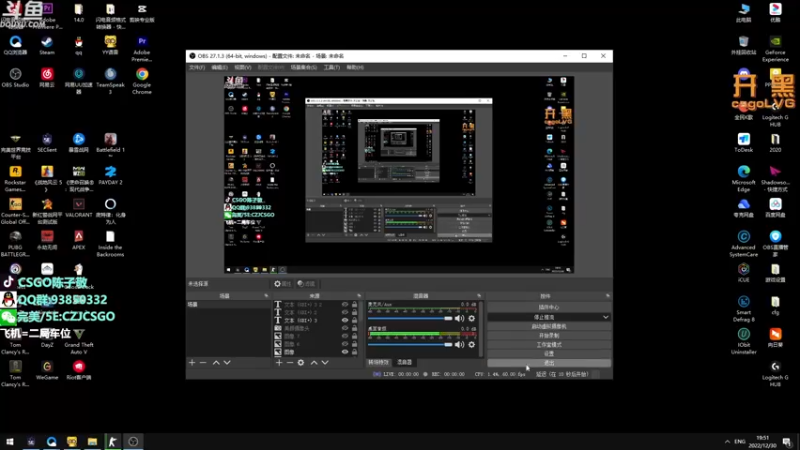The height and width of the screenshot is (450, 800).
Task: Move scene down with the down arrow
Action: 227,362
